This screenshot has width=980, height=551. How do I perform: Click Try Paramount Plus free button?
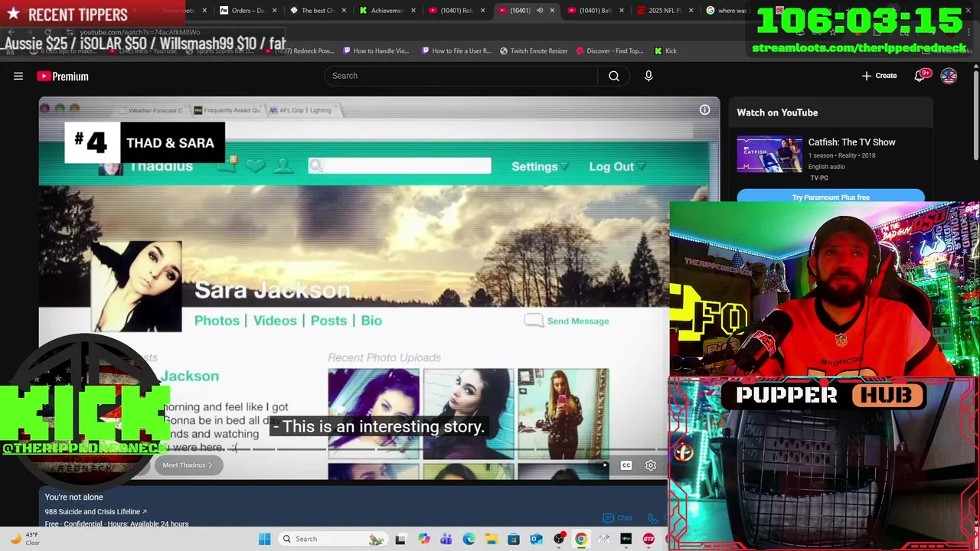coord(831,197)
